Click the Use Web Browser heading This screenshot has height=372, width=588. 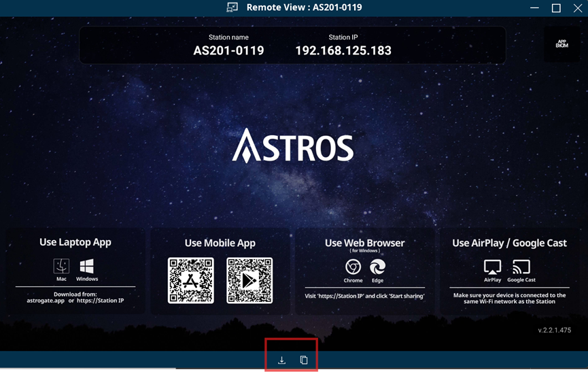pos(364,243)
